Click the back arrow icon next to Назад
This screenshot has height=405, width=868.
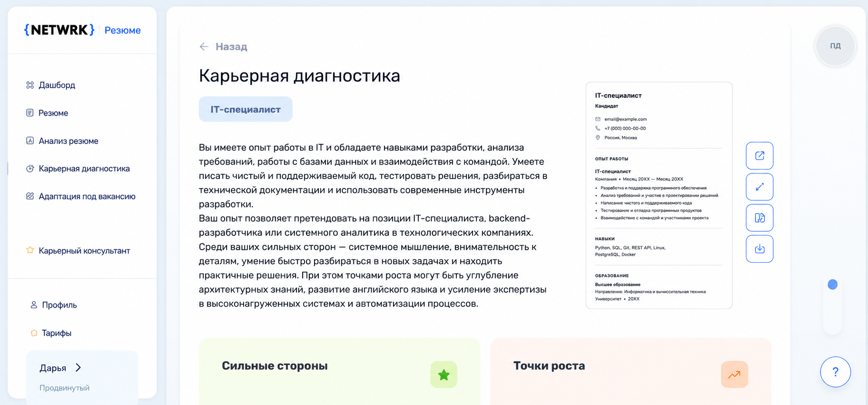204,46
